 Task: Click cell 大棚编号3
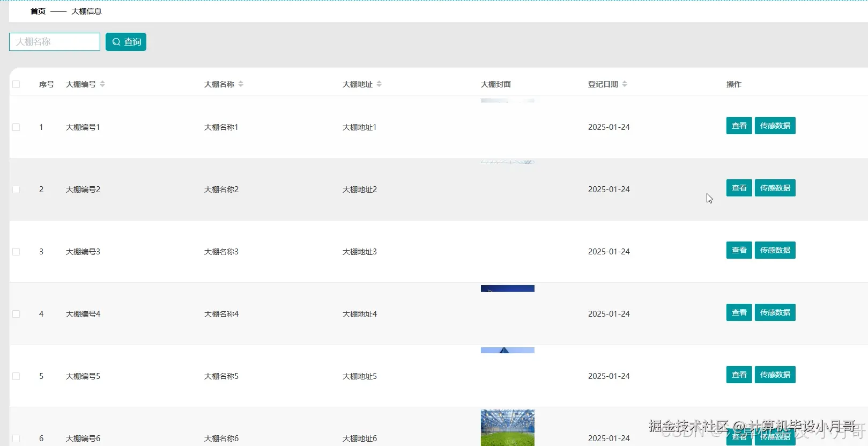(x=83, y=252)
